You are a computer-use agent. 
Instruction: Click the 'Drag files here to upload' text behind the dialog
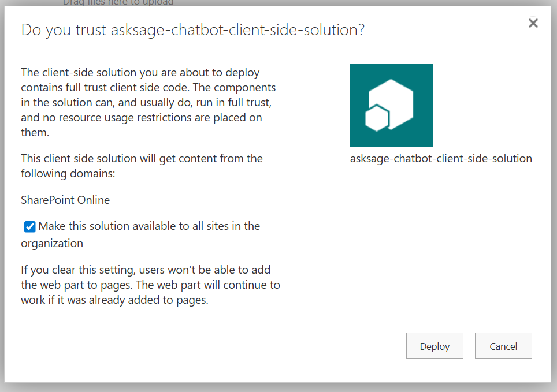point(118,2)
